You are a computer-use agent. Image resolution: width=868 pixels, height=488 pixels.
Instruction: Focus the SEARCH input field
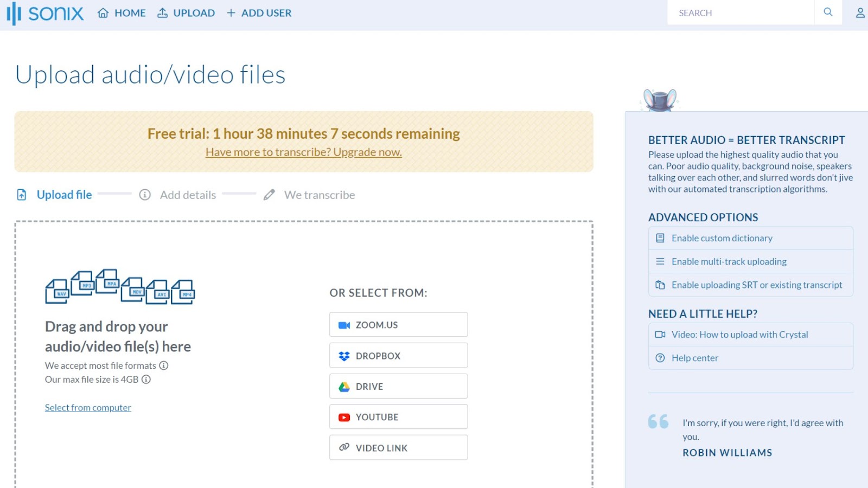tap(741, 13)
